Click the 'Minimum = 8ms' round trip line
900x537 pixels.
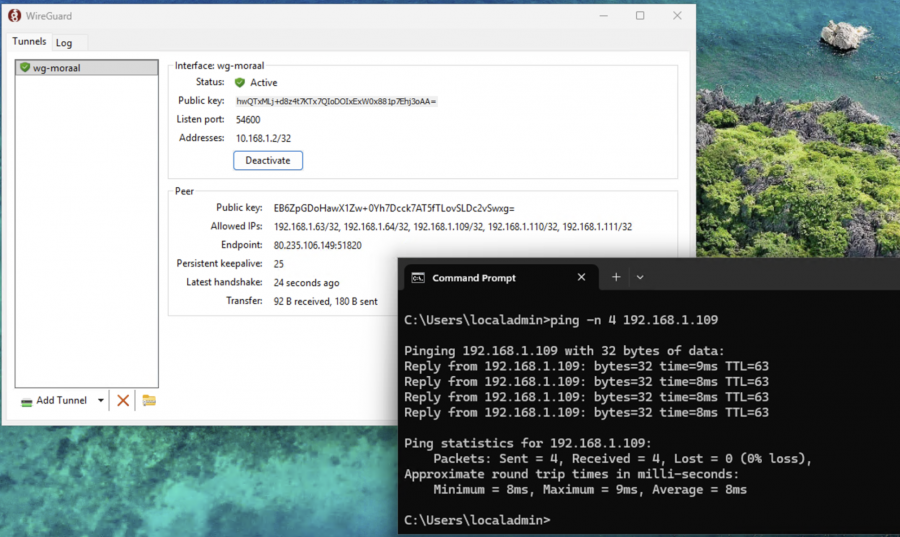tap(590, 489)
